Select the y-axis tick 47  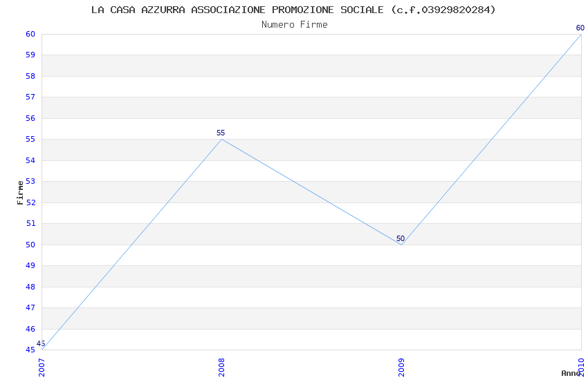[30, 307]
